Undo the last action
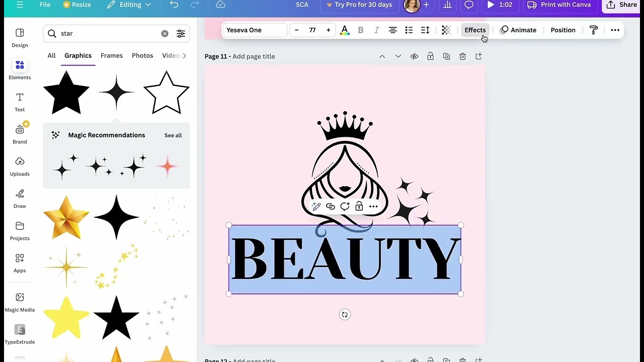Screen dimensions: 644x362 click(174, 5)
